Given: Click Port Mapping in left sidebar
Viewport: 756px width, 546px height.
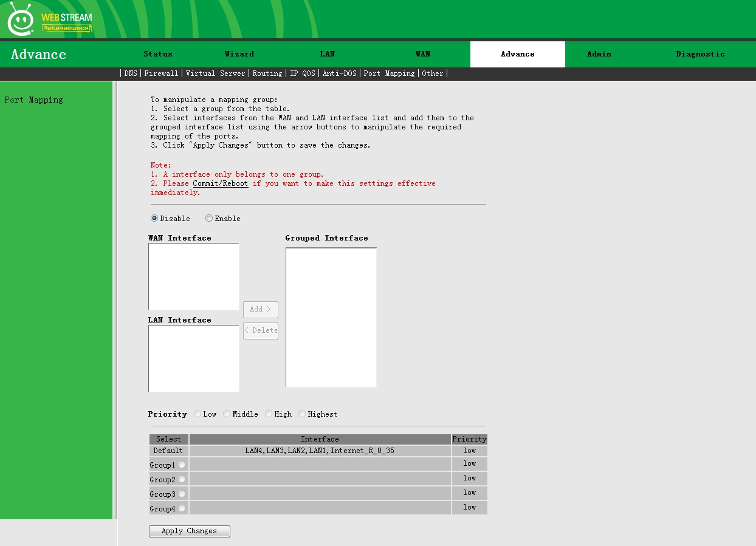Looking at the screenshot, I should 33,100.
